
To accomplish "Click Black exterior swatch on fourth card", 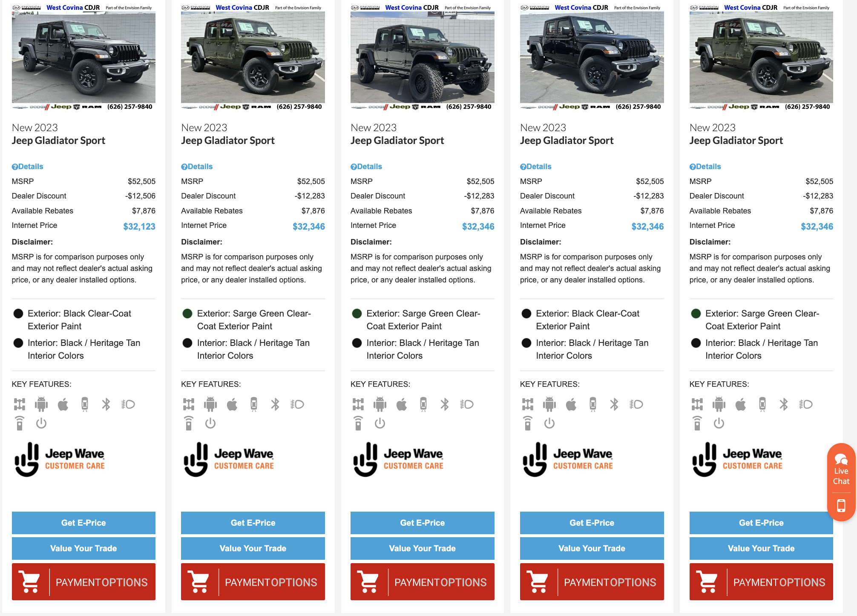I will (x=526, y=314).
